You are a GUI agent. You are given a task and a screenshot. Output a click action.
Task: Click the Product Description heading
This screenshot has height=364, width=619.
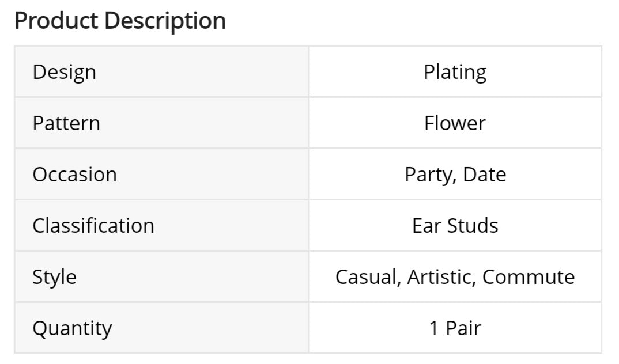[x=120, y=21]
